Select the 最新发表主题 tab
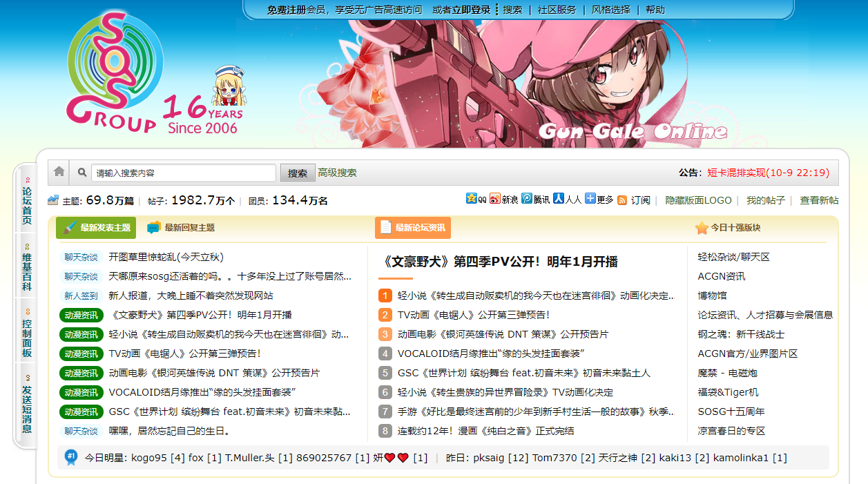 [x=96, y=227]
